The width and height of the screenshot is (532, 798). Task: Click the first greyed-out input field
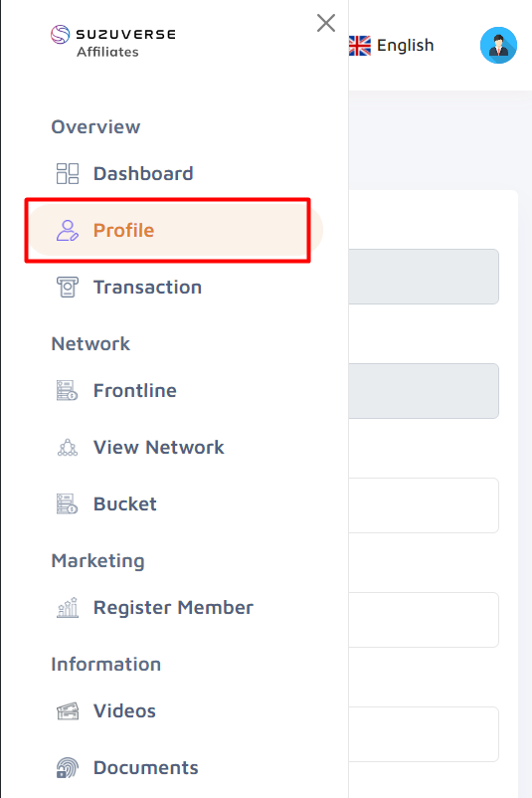(424, 277)
